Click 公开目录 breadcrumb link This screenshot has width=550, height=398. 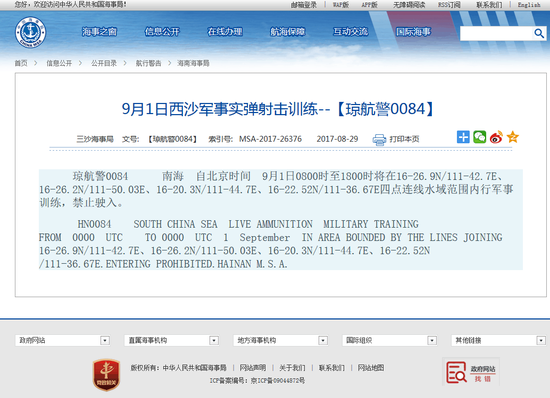click(x=104, y=63)
